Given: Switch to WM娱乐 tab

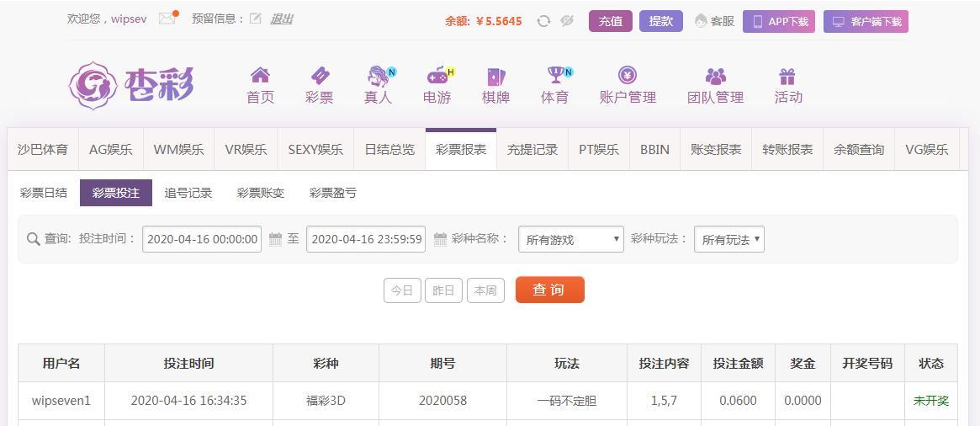Looking at the screenshot, I should pos(178,150).
